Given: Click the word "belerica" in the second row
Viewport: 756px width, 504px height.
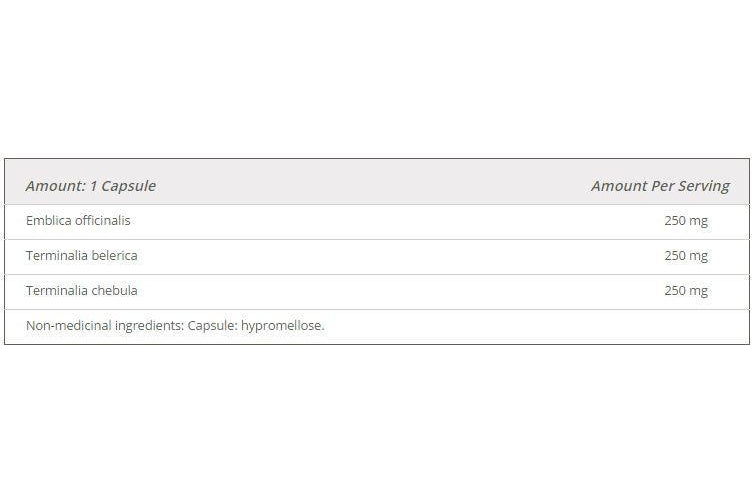Looking at the screenshot, I should (x=114, y=255).
